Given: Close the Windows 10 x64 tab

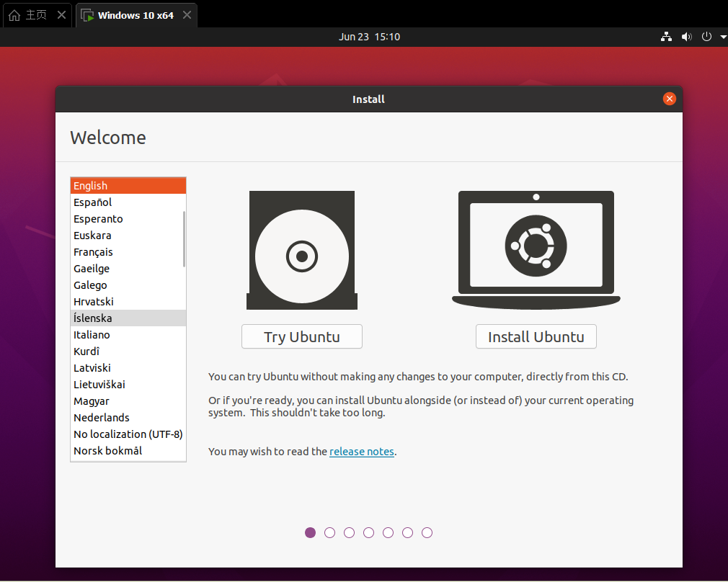Looking at the screenshot, I should pos(187,15).
